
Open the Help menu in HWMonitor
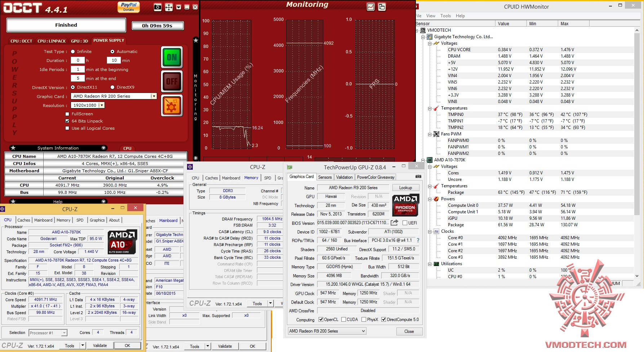tap(460, 16)
